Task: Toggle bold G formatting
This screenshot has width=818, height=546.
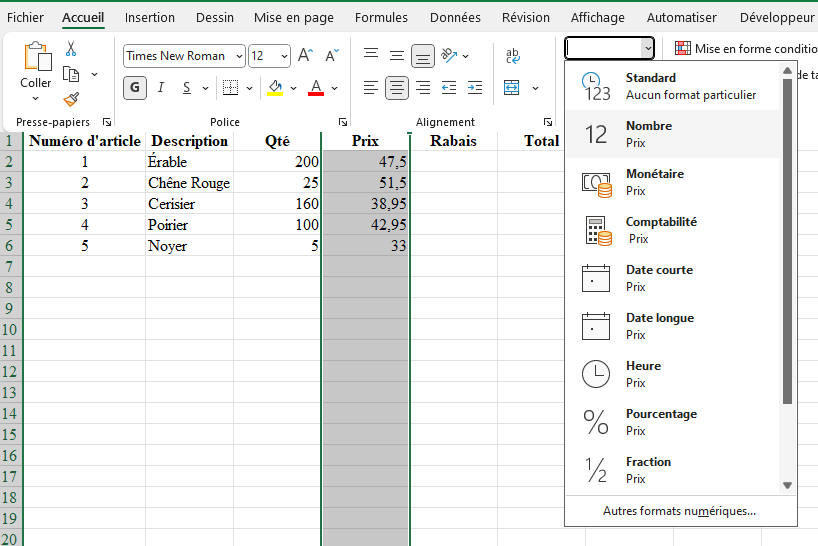Action: tap(135, 88)
